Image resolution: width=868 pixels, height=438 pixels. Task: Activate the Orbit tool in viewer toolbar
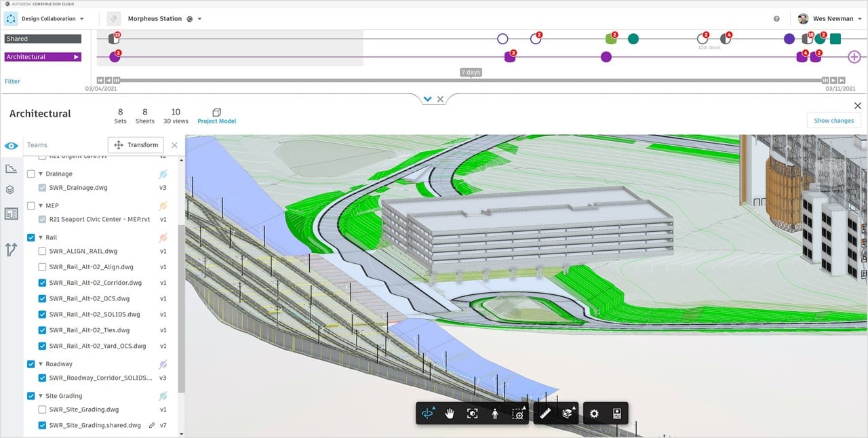click(427, 413)
